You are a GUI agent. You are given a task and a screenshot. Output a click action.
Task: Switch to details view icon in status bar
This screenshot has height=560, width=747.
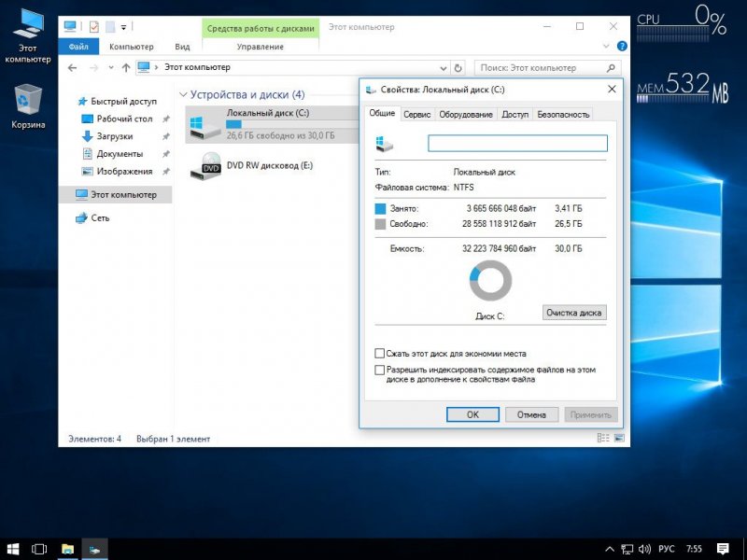[x=603, y=438]
